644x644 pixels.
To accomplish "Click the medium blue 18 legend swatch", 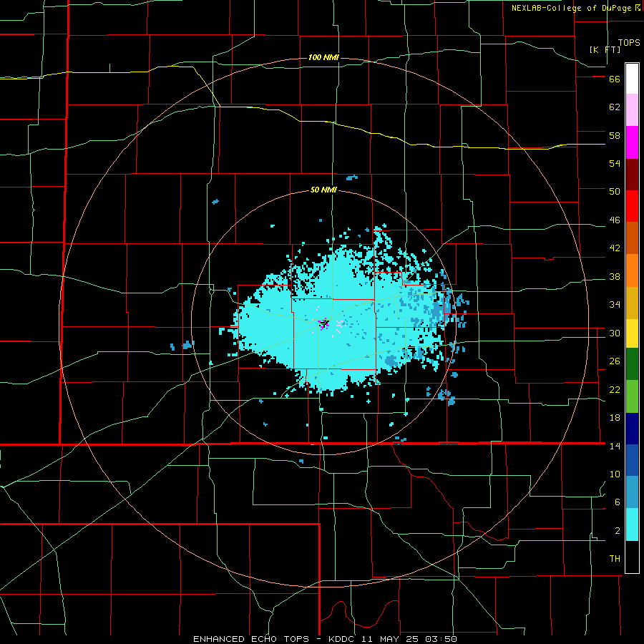I will click(632, 460).
